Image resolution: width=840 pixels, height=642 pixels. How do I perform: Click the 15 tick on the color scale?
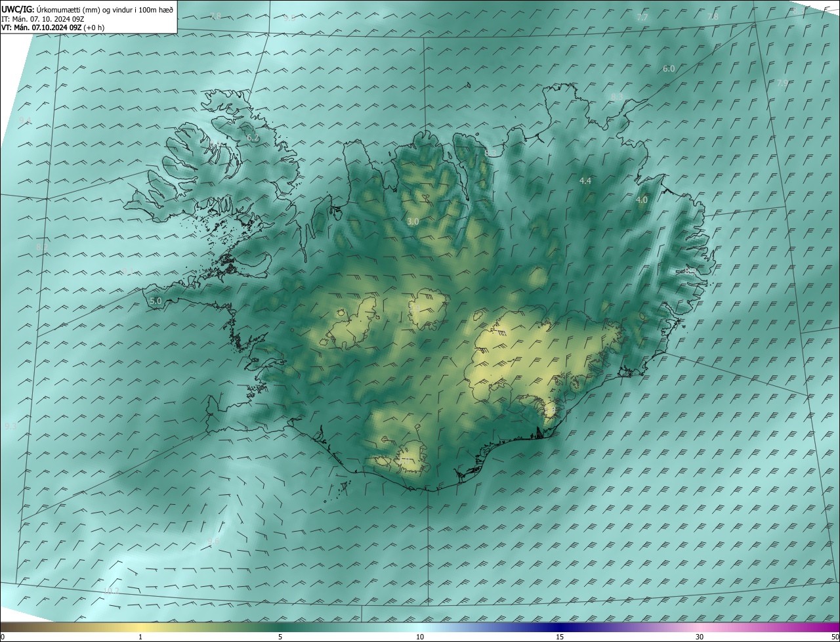[x=560, y=637]
